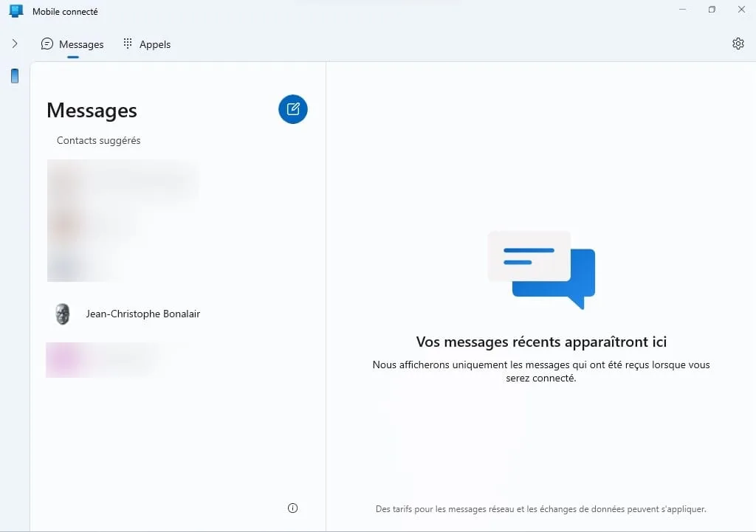Compose a new message
The image size is (756, 532).
point(292,109)
